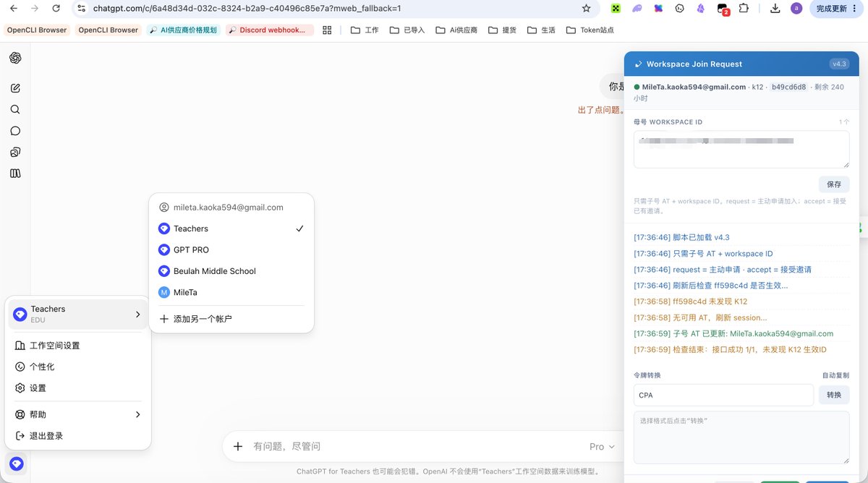The image size is (868, 483).
Task: Click the token conversion output text area
Action: click(741, 437)
